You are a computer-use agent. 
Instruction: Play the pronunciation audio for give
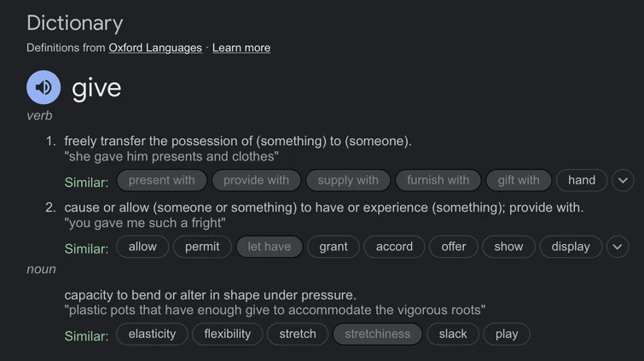[44, 87]
